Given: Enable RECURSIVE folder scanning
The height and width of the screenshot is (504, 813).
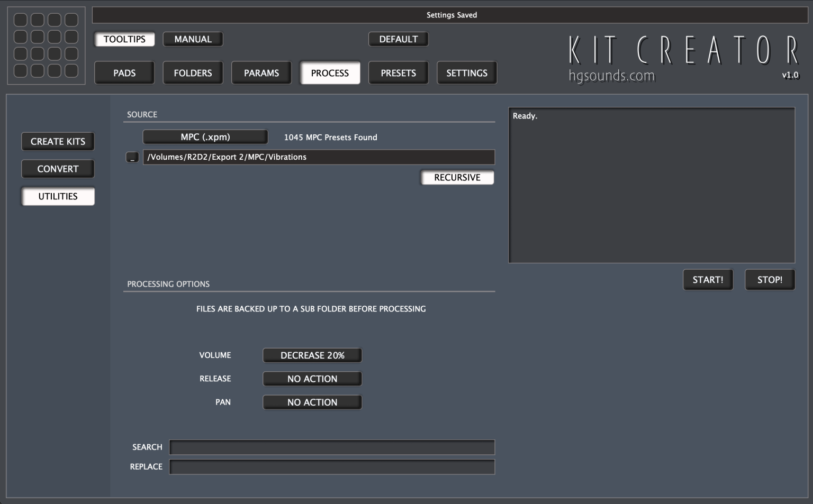Looking at the screenshot, I should tap(457, 177).
